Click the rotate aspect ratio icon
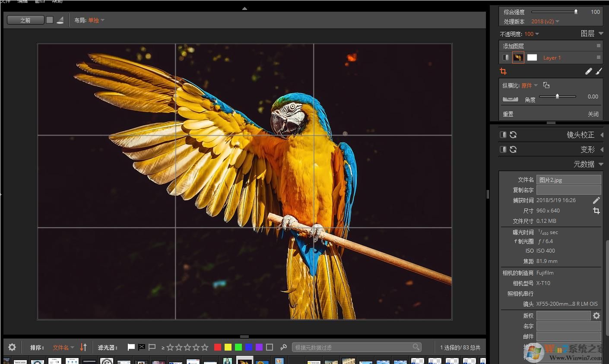This screenshot has height=364, width=609. [546, 85]
